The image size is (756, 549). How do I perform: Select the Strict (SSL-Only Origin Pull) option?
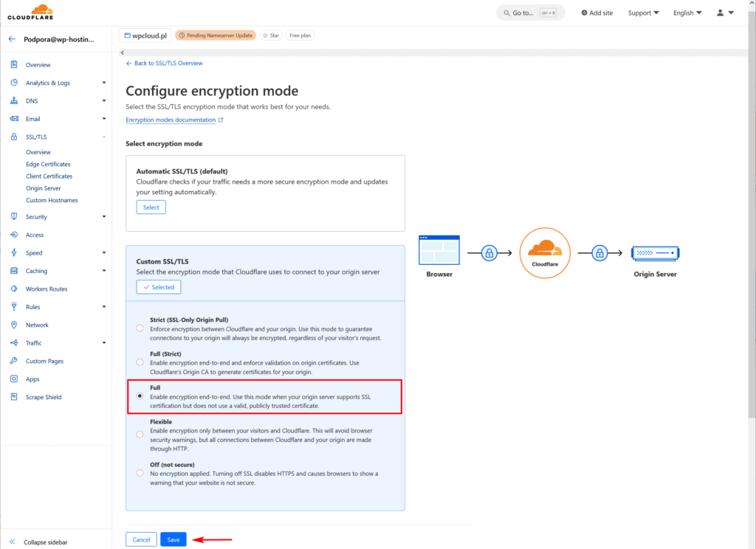140,328
